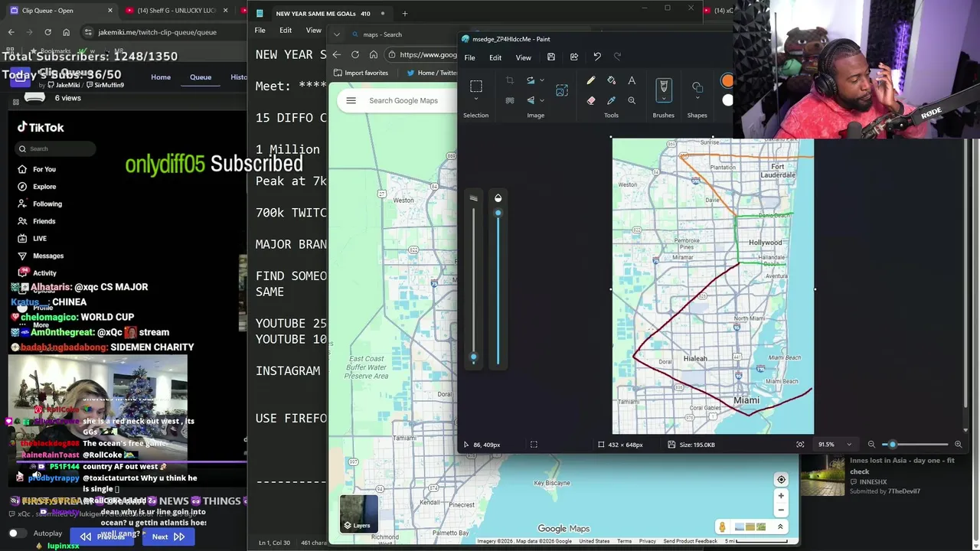Click Import favorites in the Edge bookmarks bar
Screen dimensions: 980x551
tap(361, 73)
